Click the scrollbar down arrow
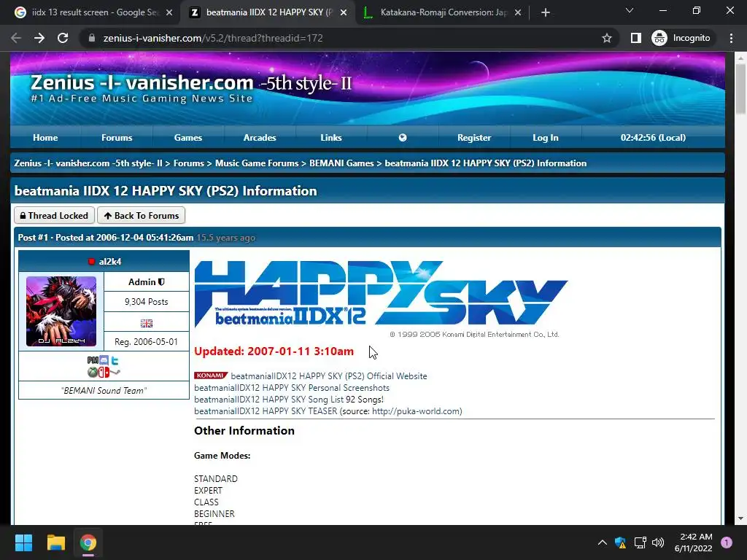The width and height of the screenshot is (747, 560). tap(740, 518)
